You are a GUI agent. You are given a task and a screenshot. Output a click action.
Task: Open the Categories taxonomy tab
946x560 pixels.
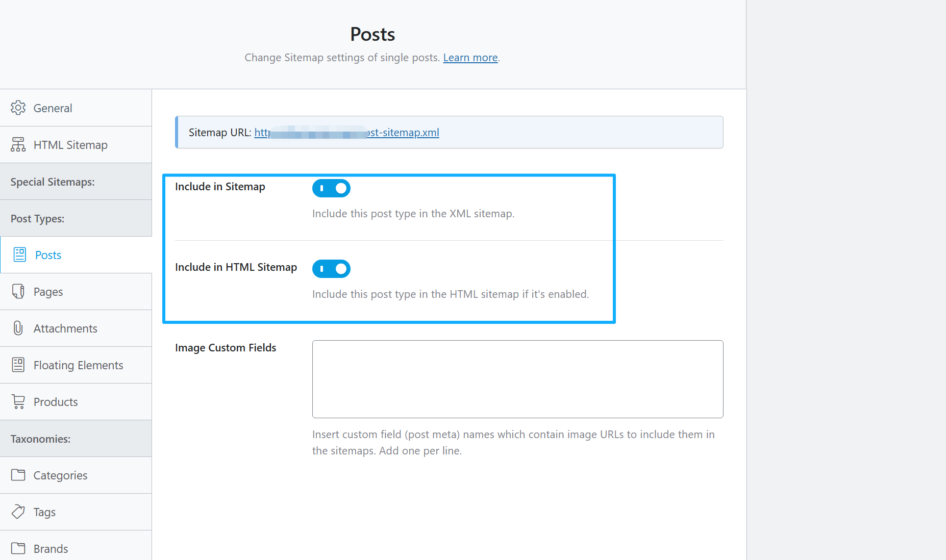coord(76,475)
